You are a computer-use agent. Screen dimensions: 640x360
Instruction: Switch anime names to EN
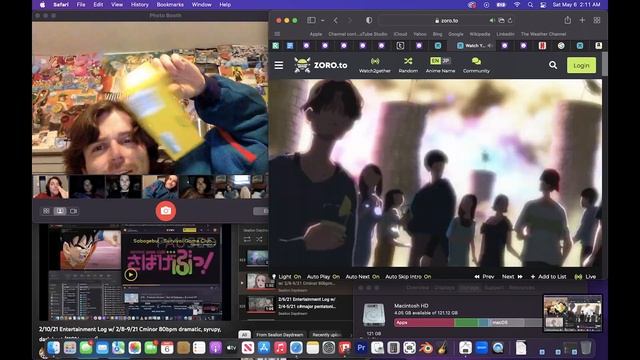tap(435, 61)
